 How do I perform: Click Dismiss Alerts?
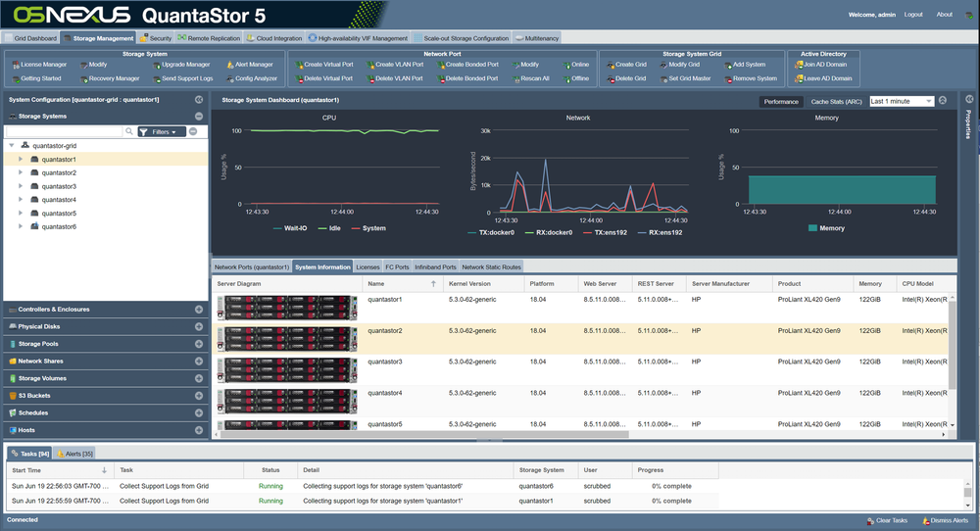(x=945, y=520)
